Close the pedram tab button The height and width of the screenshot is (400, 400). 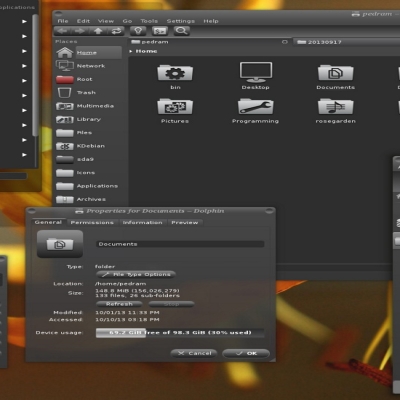tap(285, 42)
